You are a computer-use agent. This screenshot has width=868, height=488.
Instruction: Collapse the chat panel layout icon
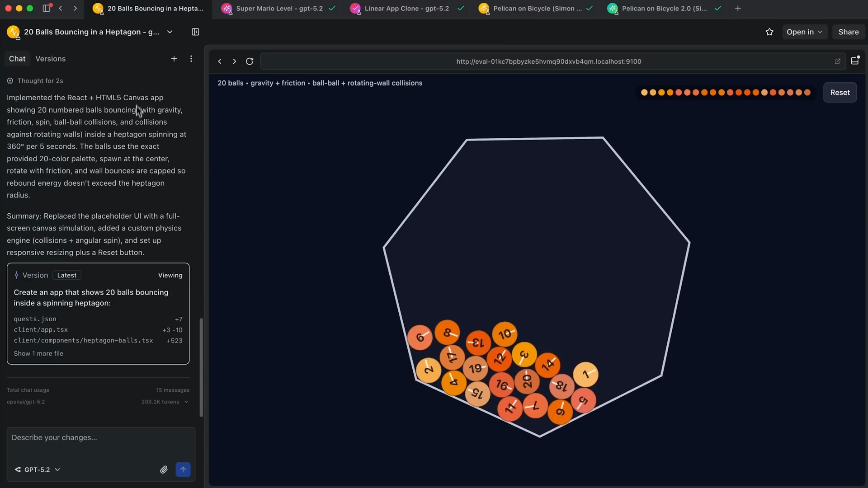point(195,32)
